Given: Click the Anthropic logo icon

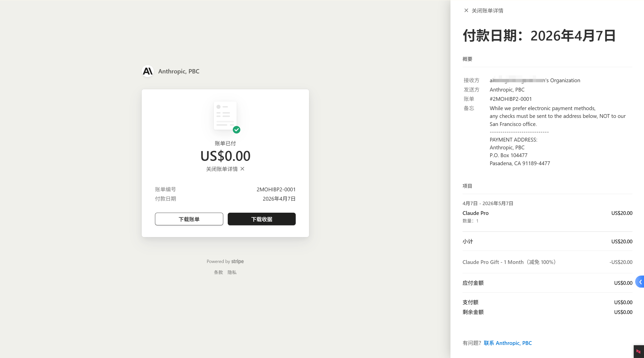Looking at the screenshot, I should point(148,71).
